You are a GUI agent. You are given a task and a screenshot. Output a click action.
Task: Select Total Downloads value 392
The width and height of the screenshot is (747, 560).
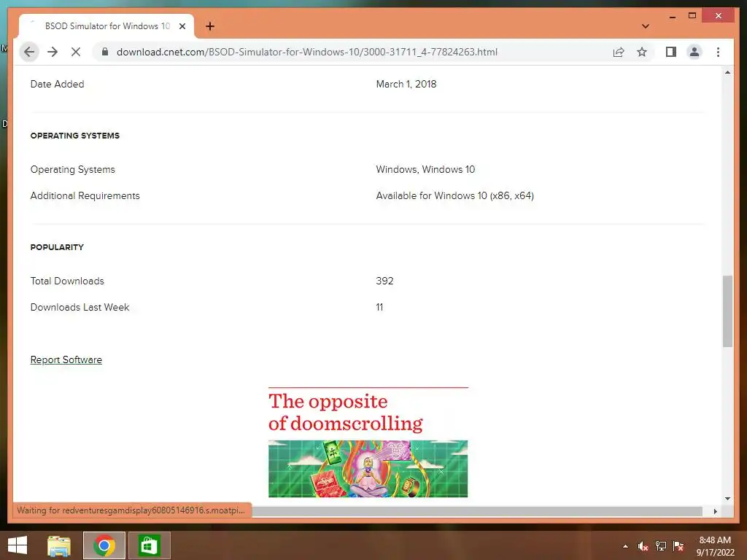pos(384,281)
